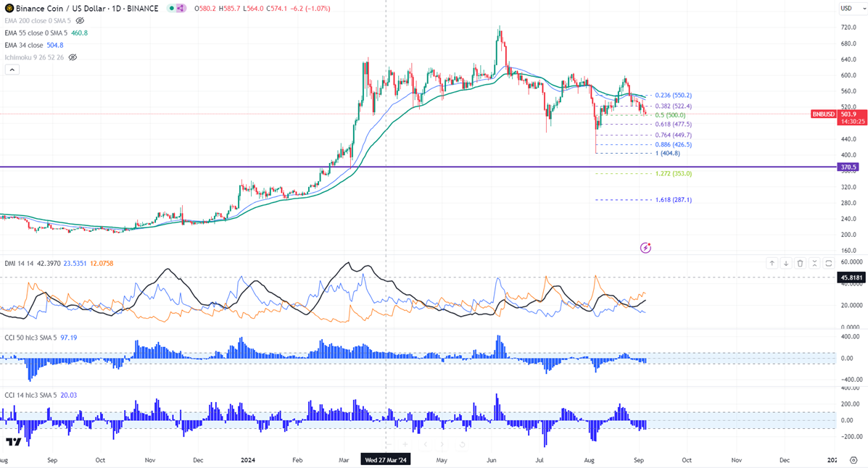Open chart settings gear at bottom right
Image resolution: width=868 pixels, height=468 pixels.
pyautogui.click(x=853, y=460)
